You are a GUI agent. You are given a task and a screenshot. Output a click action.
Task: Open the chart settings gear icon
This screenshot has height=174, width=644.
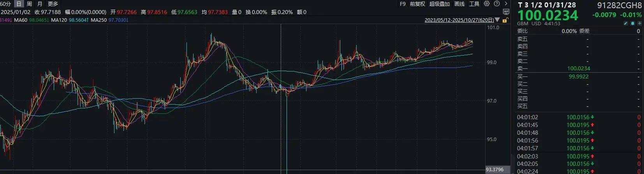(487, 4)
